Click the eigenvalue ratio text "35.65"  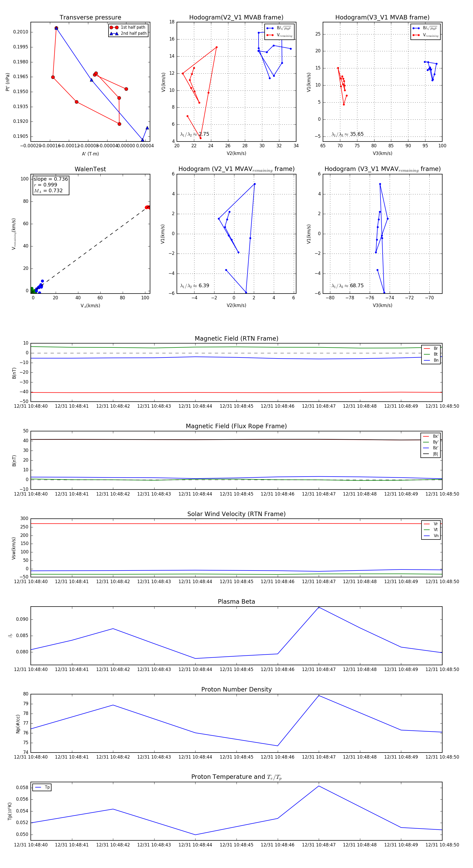click(357, 134)
